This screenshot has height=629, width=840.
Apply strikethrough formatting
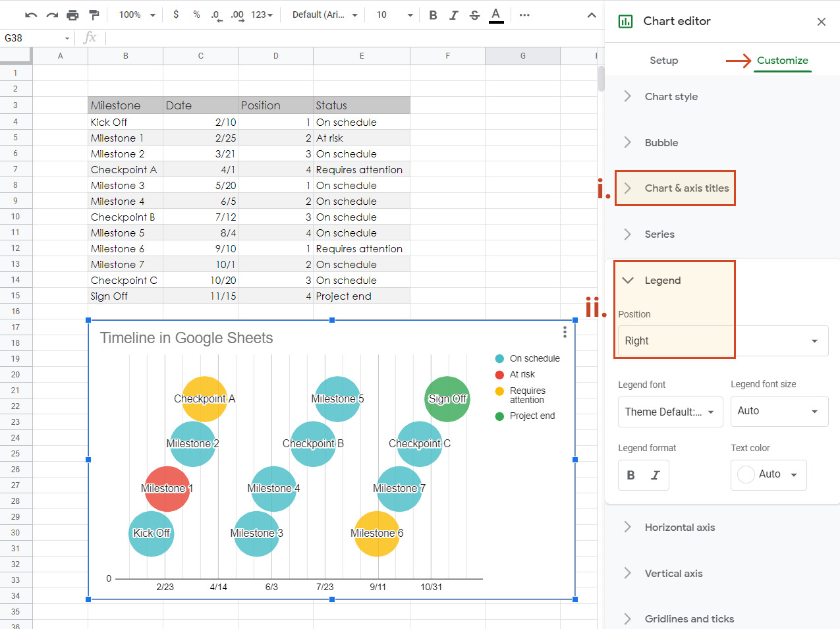pos(475,14)
